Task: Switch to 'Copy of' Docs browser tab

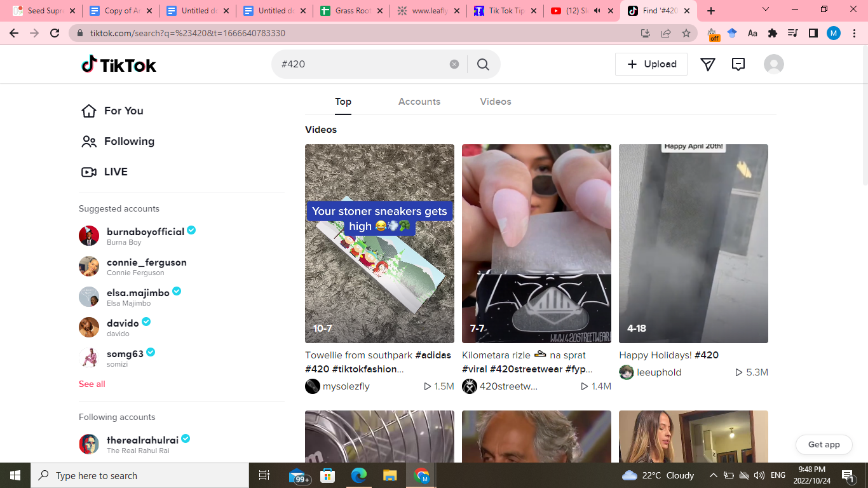Action: pyautogui.click(x=120, y=11)
